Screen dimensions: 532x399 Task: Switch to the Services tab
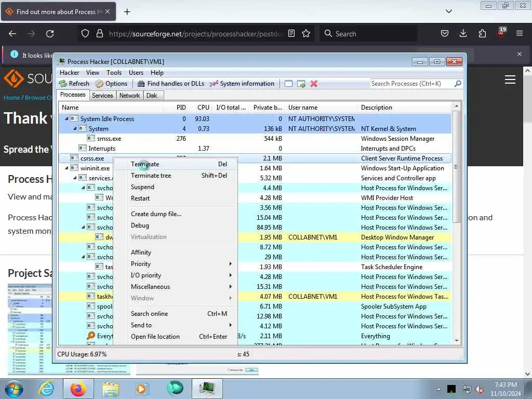tap(102, 96)
